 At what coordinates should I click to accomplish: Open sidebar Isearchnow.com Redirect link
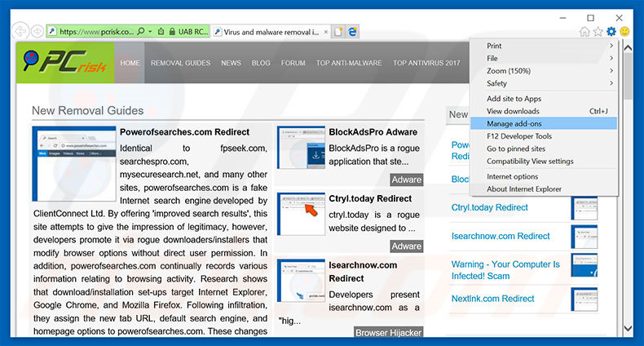click(501, 237)
